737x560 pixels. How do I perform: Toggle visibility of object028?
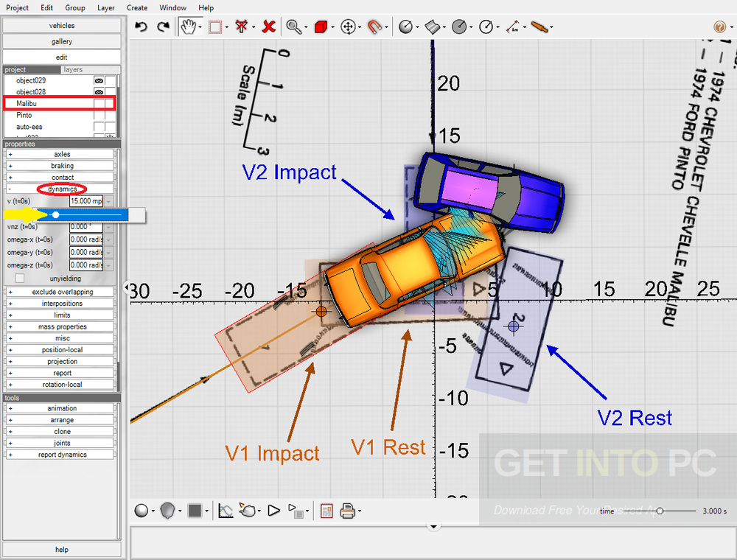point(99,91)
